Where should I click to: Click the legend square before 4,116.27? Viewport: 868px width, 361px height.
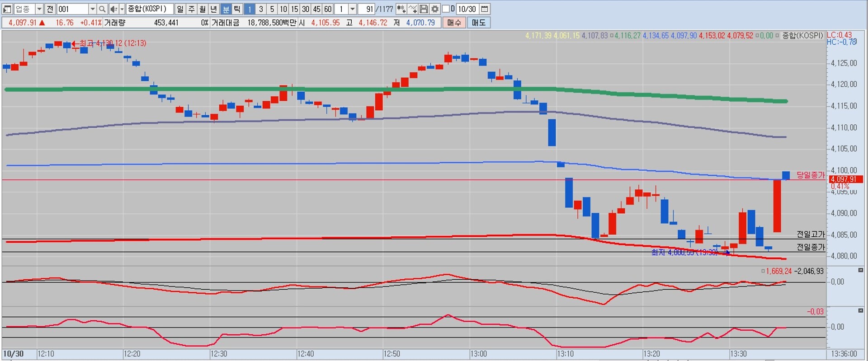[611, 36]
